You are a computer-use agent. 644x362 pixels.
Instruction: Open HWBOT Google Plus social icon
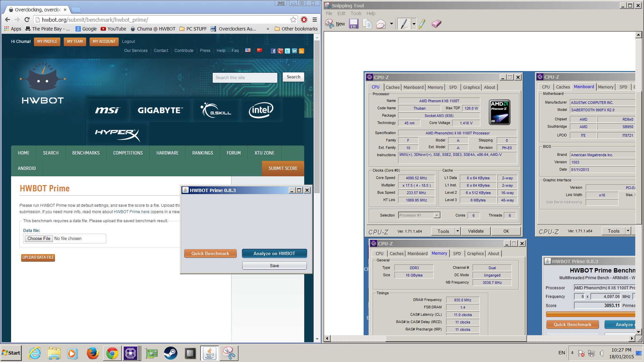tap(280, 51)
